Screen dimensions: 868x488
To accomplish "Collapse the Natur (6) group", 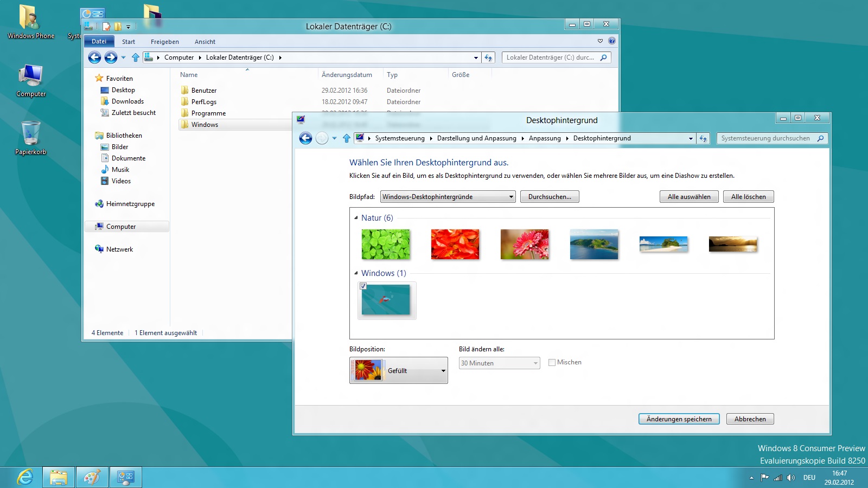I will pyautogui.click(x=356, y=218).
